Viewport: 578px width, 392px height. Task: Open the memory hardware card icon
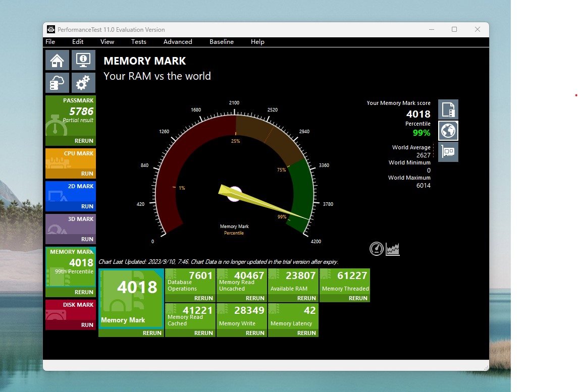coord(448,151)
